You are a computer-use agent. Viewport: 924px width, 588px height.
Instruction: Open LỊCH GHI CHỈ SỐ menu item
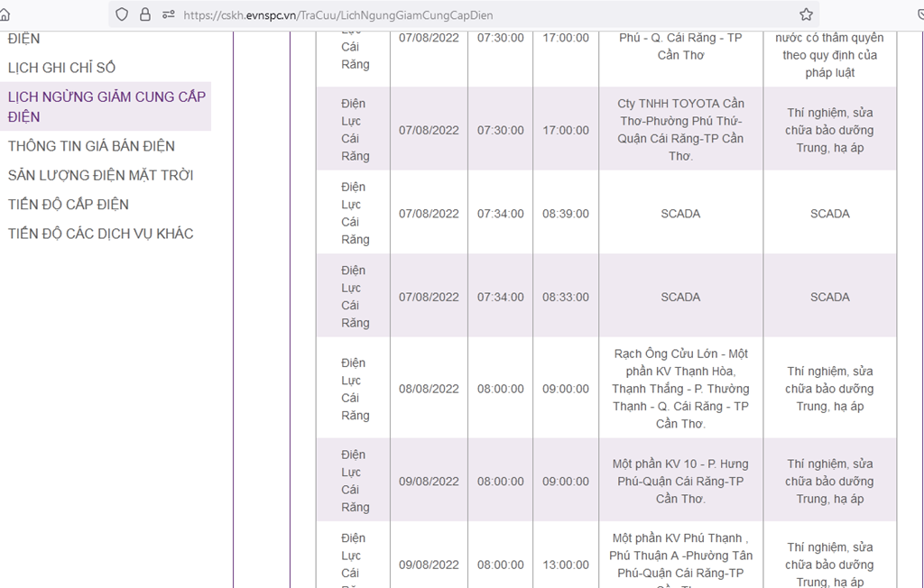[x=61, y=68]
